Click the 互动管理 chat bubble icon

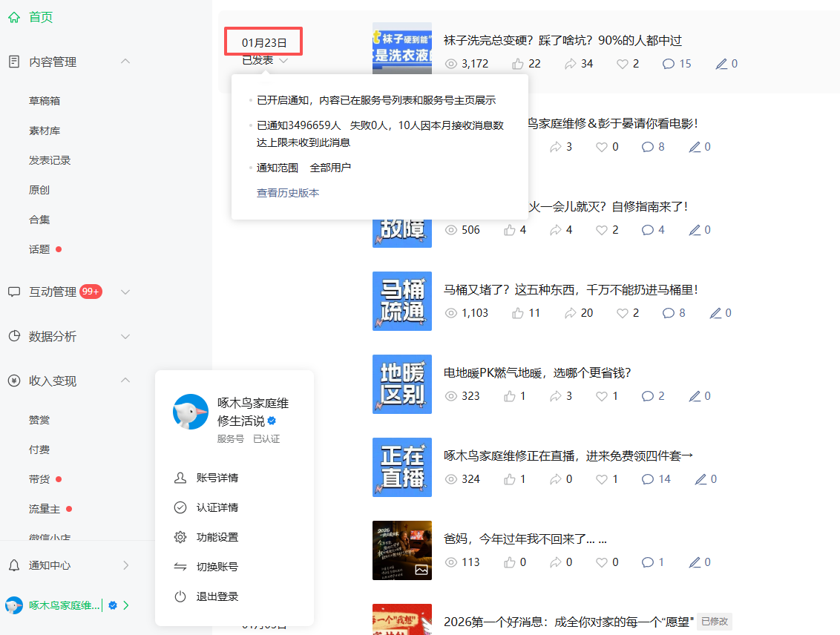14,292
